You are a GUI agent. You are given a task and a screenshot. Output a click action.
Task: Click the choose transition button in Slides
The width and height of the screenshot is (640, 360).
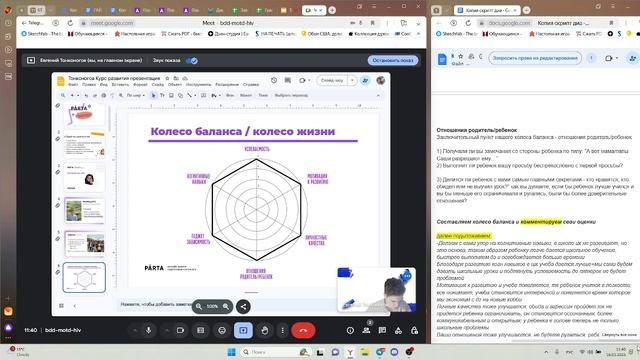pyautogui.click(x=291, y=95)
